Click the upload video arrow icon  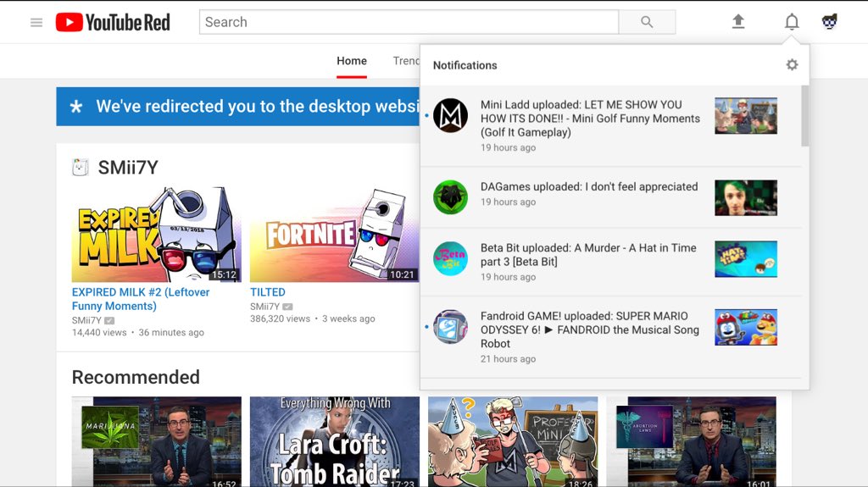(x=738, y=21)
